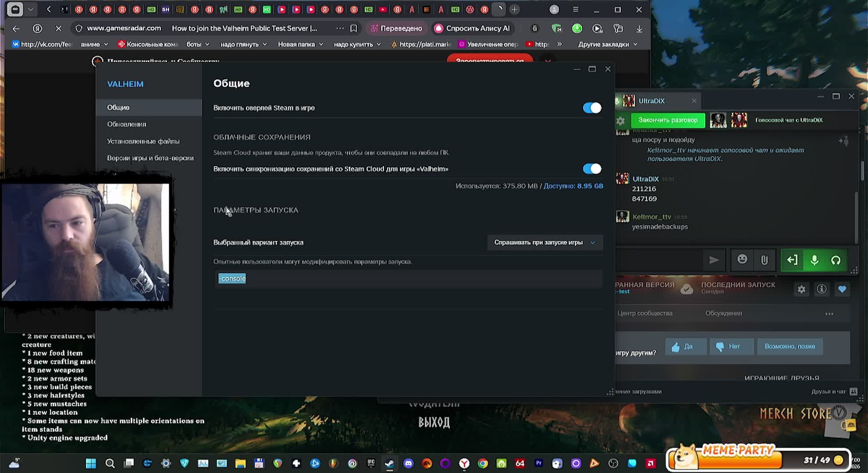The height and width of the screenshot is (473, 868).
Task: Click the headphones deafen icon
Action: [x=836, y=260]
